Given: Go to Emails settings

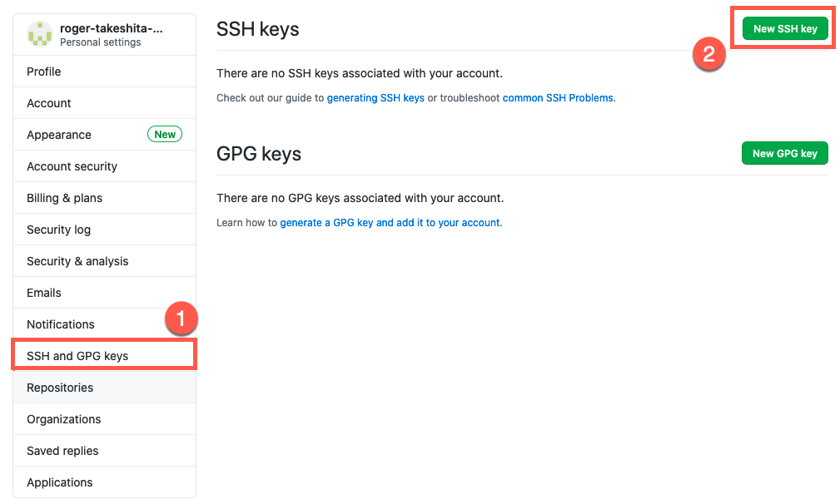Looking at the screenshot, I should (x=44, y=293).
